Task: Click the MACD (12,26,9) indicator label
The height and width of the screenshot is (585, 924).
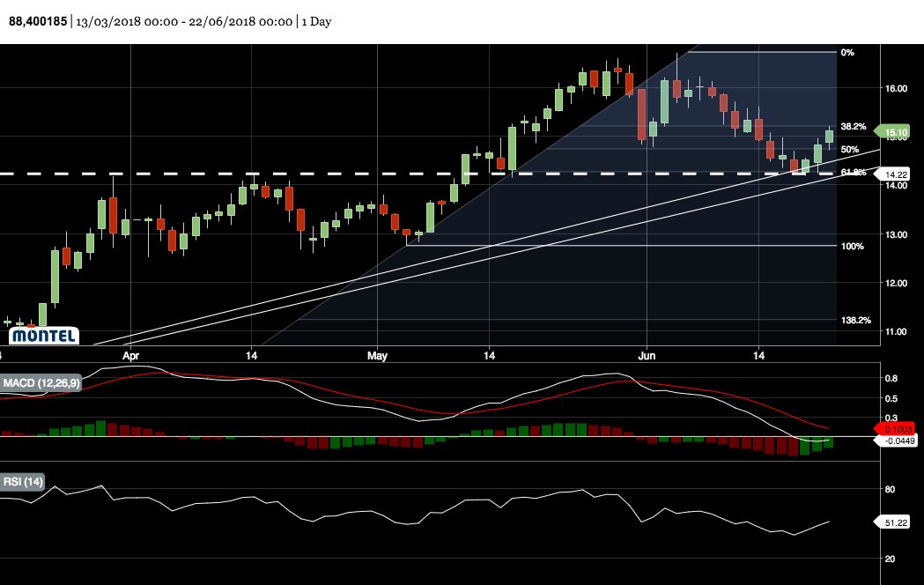Action: [41, 383]
